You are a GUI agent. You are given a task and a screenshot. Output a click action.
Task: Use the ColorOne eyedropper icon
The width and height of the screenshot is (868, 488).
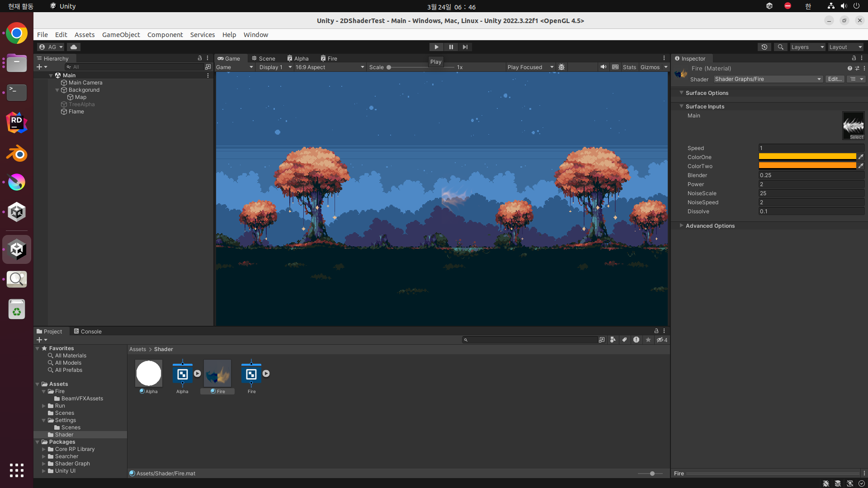(861, 157)
